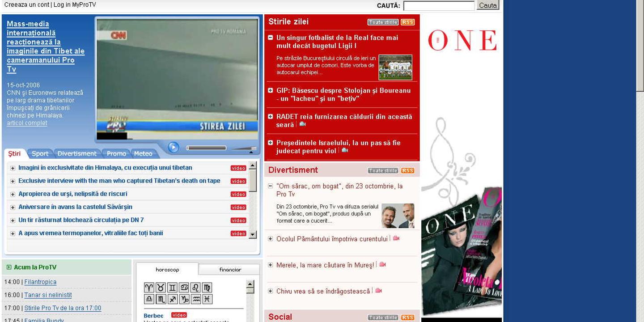Click camera icon after Merele, la mare căutare

click(382, 265)
